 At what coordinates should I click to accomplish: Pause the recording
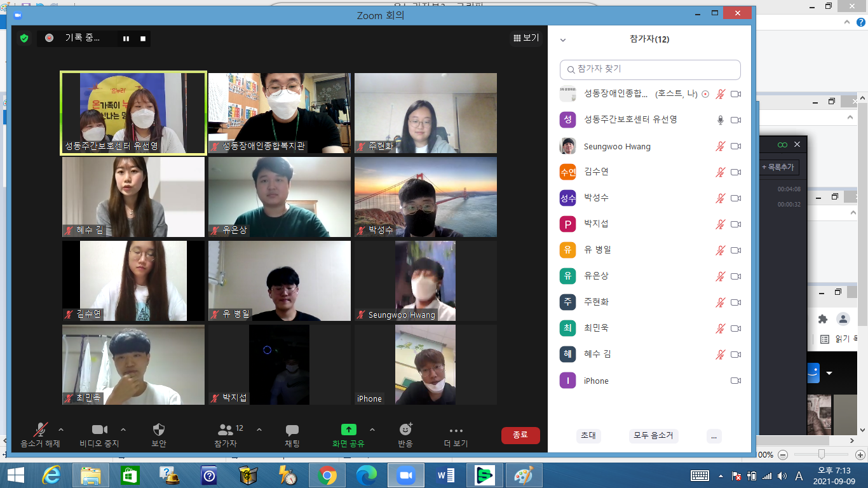(126, 39)
